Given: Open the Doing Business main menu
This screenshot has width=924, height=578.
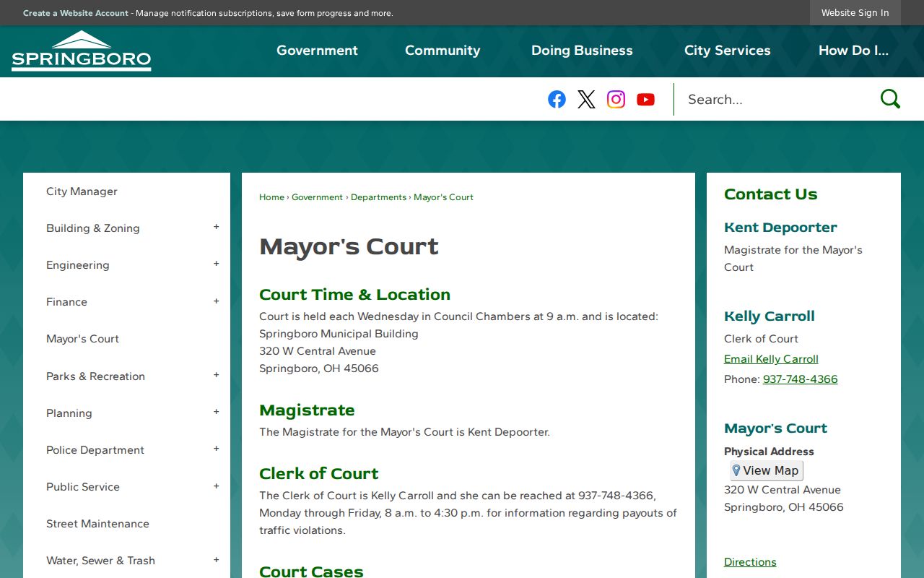Looking at the screenshot, I should (582, 51).
